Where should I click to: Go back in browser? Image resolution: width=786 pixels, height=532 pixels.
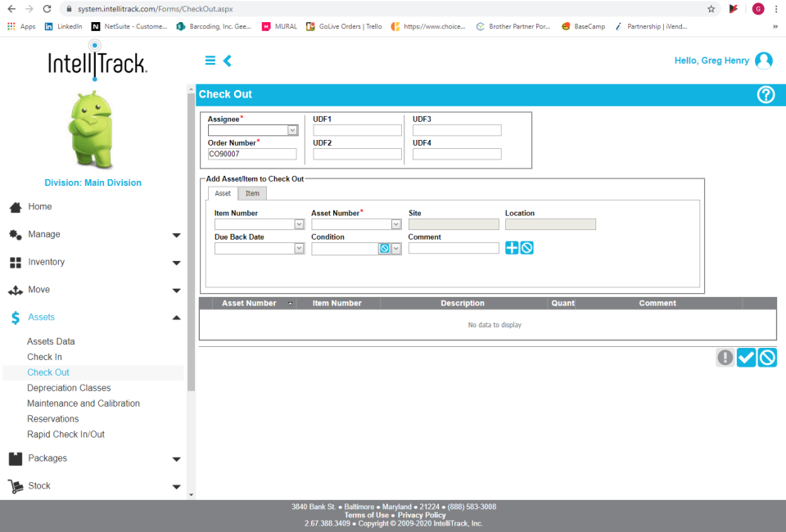point(11,9)
